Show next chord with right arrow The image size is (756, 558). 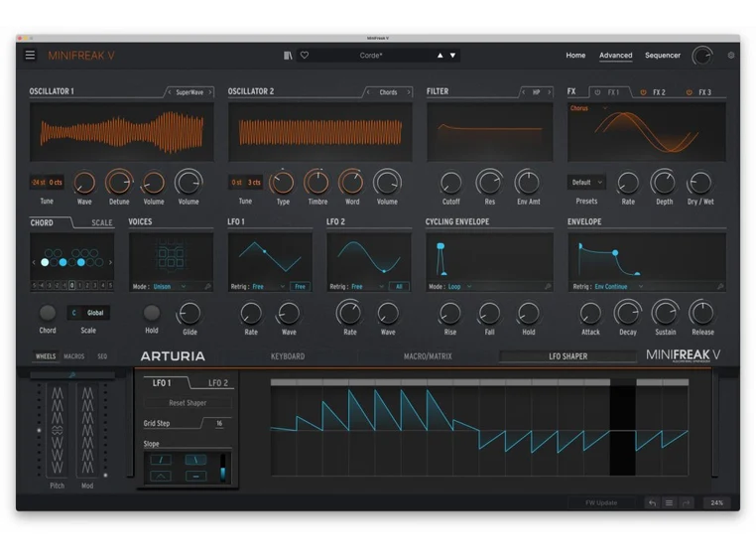[110, 262]
